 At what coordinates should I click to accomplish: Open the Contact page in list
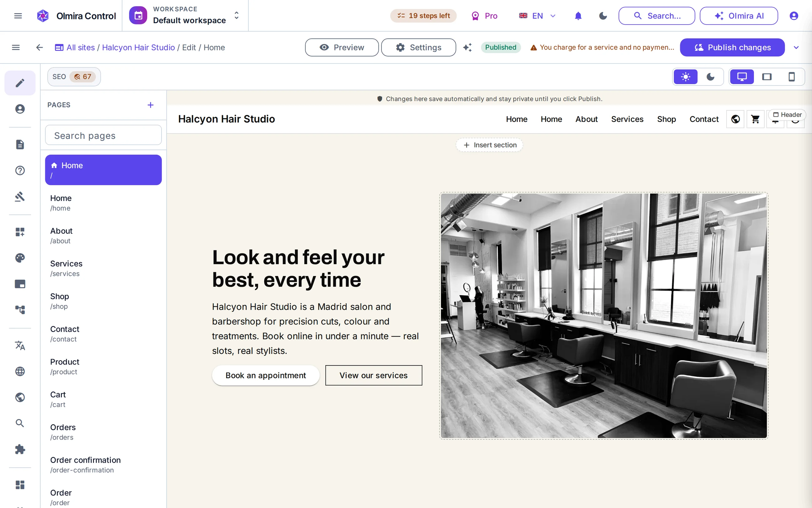pyautogui.click(x=103, y=334)
